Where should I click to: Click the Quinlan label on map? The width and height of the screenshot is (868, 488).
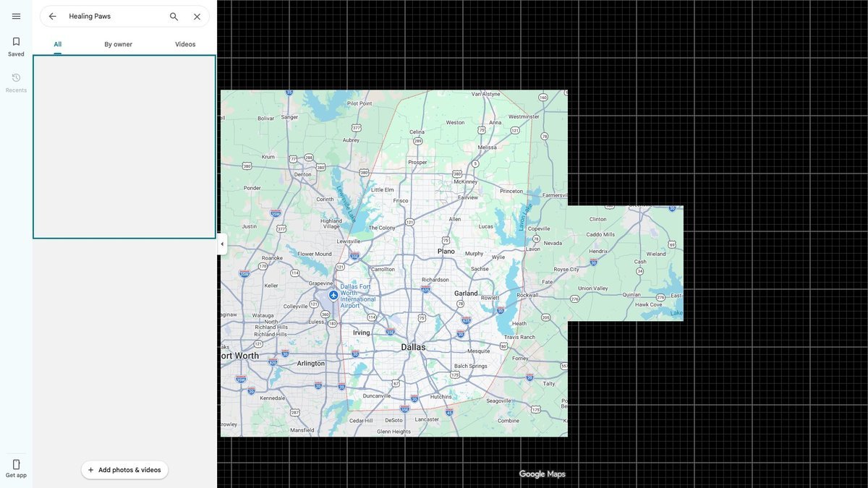coord(631,294)
